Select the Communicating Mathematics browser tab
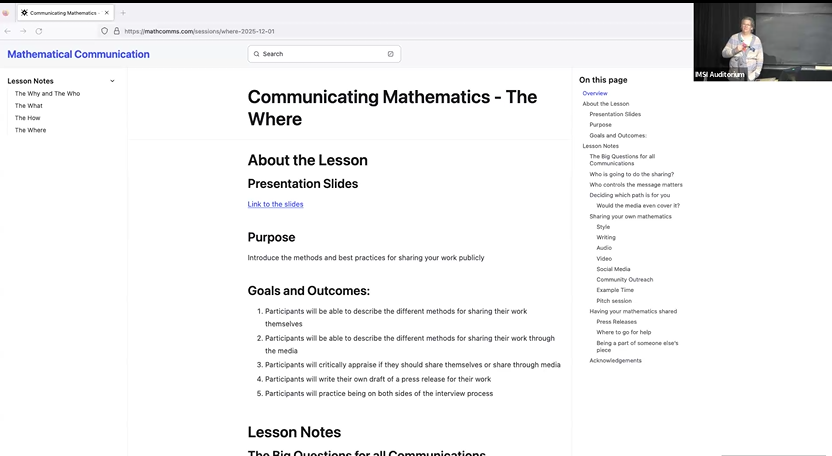 (x=60, y=13)
